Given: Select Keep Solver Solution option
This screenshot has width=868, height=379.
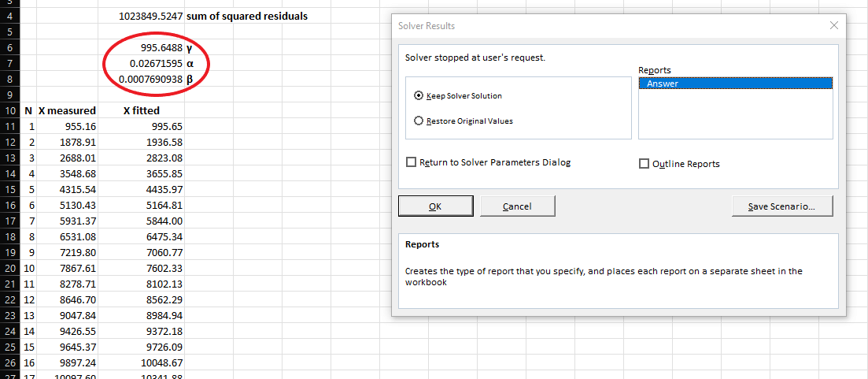Looking at the screenshot, I should (x=419, y=95).
